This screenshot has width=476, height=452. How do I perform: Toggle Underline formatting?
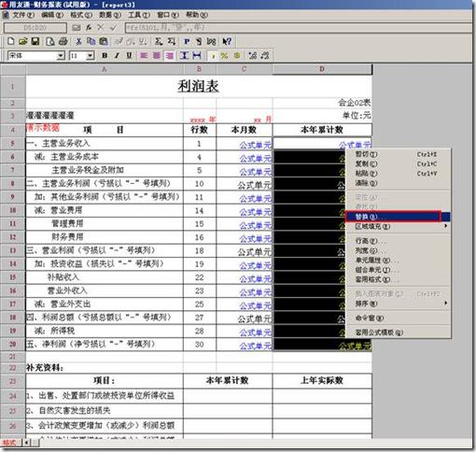pyautogui.click(x=129, y=55)
